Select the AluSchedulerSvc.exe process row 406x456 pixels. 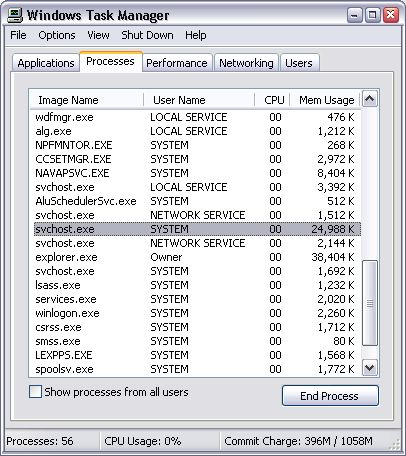pos(197,201)
